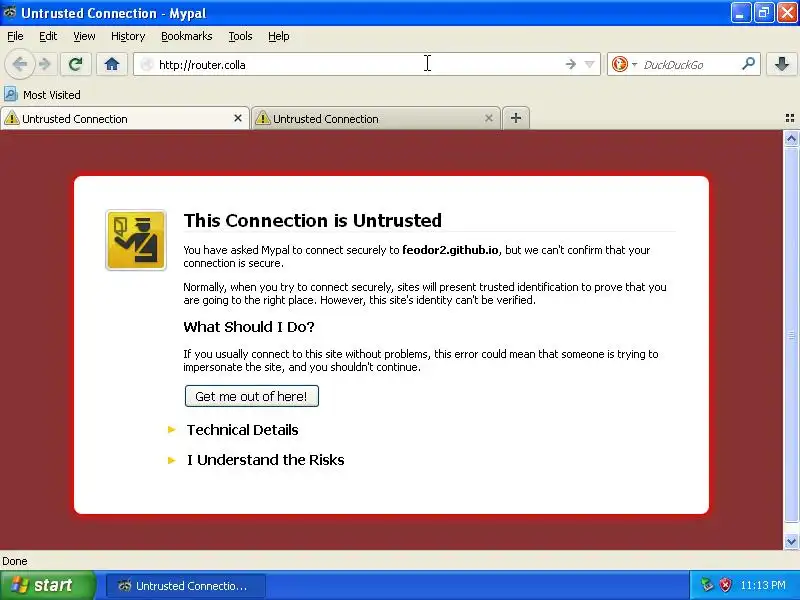Select the first Untrusted Connection tab
The width and height of the screenshot is (800, 600).
[125, 118]
